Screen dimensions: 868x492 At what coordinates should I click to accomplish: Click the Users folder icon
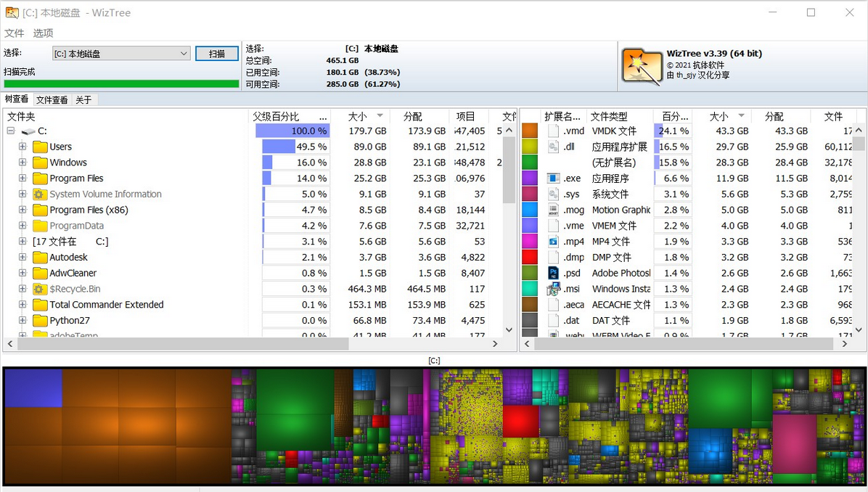pyautogui.click(x=40, y=147)
